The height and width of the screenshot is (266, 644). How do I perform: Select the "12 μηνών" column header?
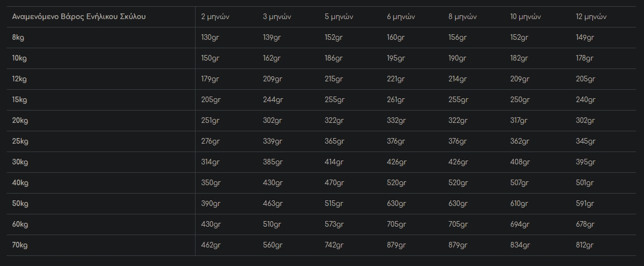pos(591,17)
